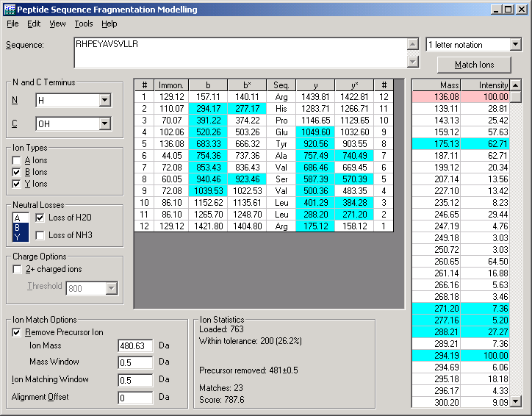The image size is (532, 416).
Task: Select Y in the Neutral Losses list
Action: pyautogui.click(x=21, y=237)
